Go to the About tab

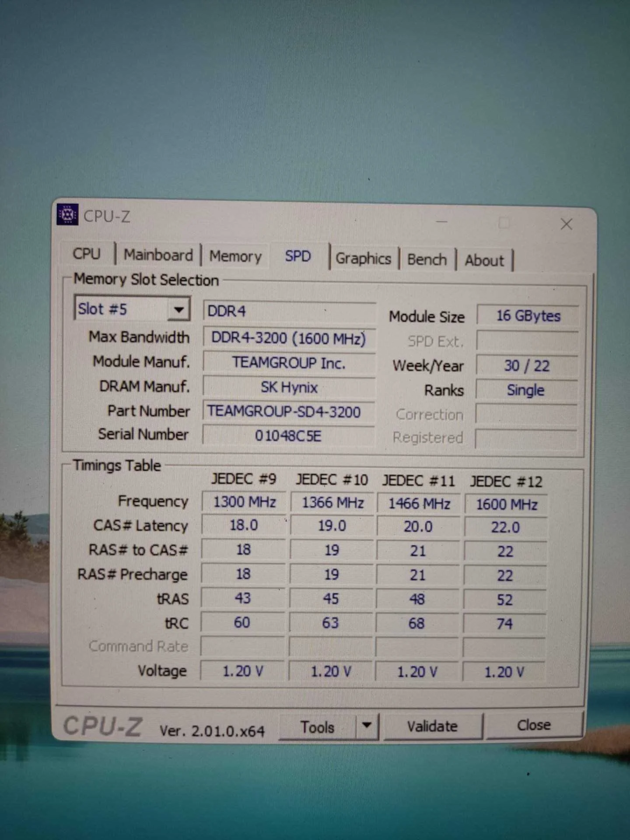(x=484, y=261)
